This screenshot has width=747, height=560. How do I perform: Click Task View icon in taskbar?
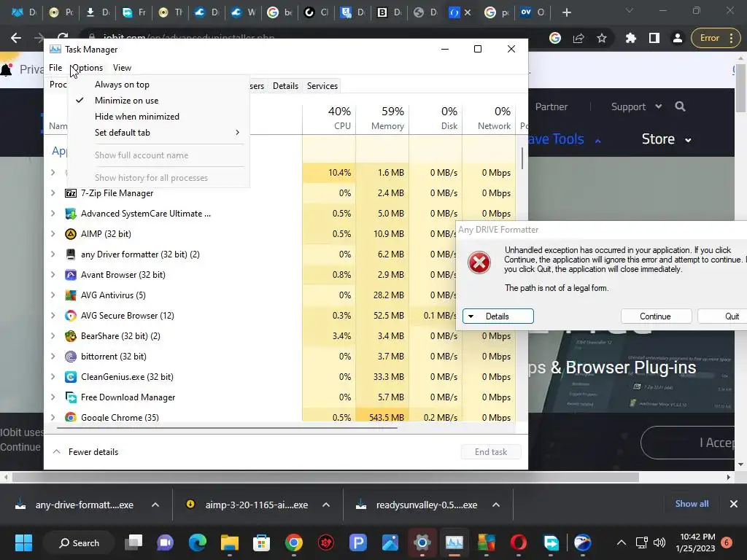(x=133, y=542)
